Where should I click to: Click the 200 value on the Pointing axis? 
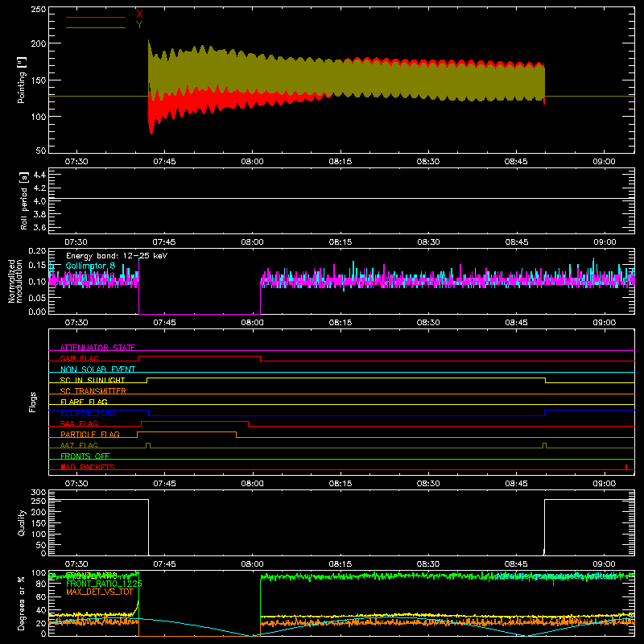coord(38,43)
